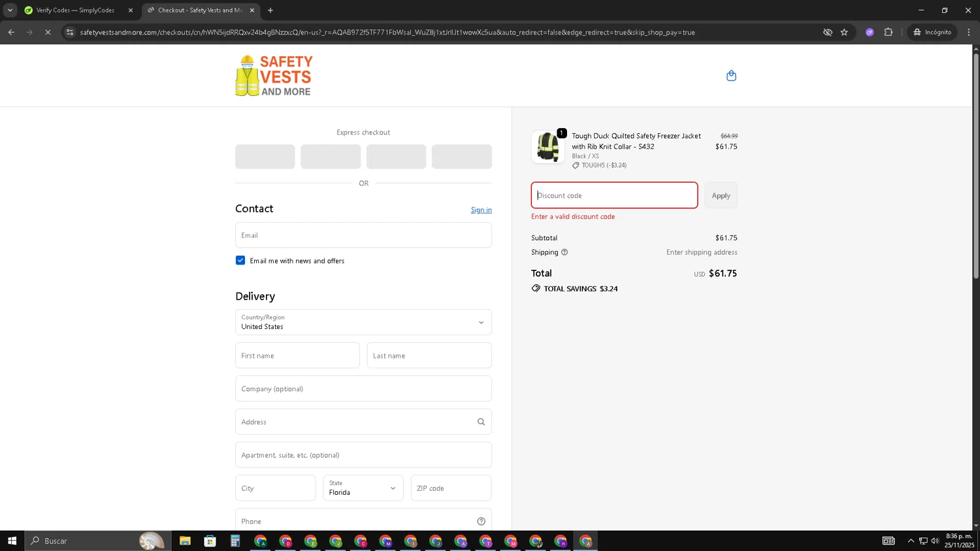Switch to the Verify Codes SimplyCodes tab

point(75,10)
